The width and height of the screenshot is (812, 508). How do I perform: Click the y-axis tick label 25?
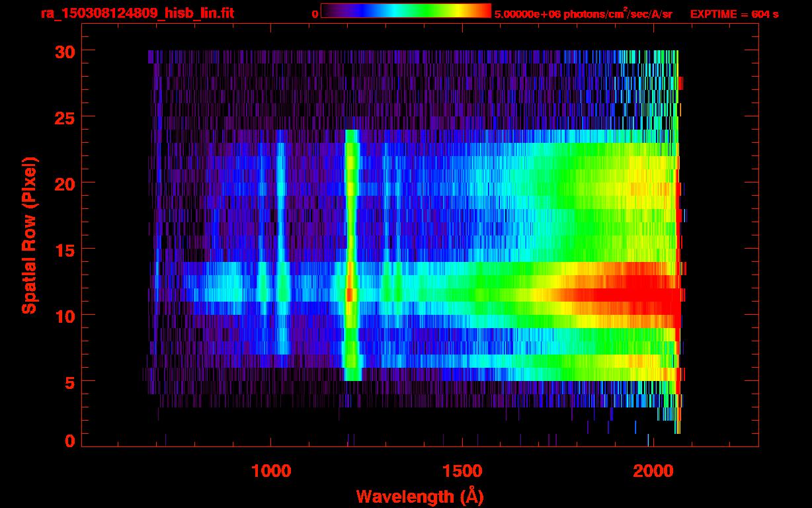coord(65,117)
